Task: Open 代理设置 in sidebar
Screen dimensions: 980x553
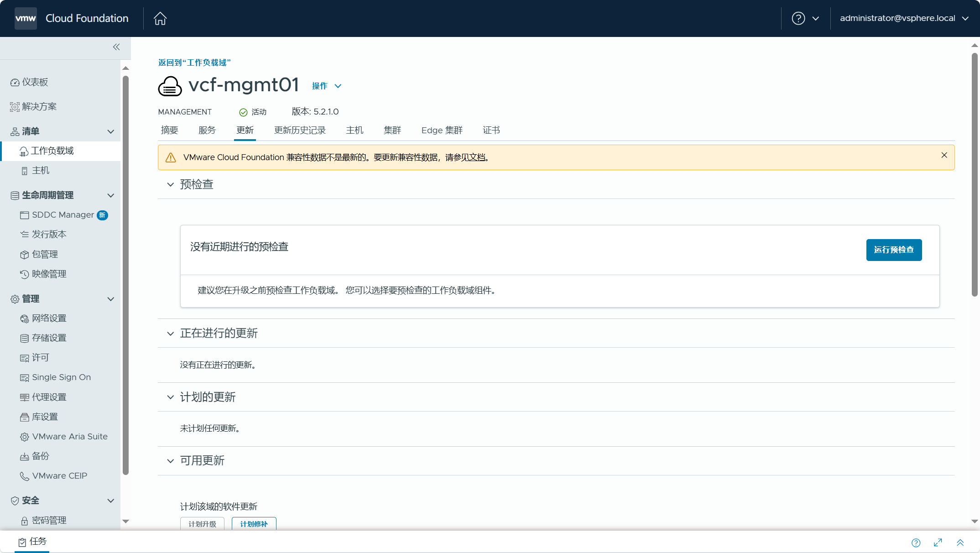Action: pyautogui.click(x=43, y=397)
